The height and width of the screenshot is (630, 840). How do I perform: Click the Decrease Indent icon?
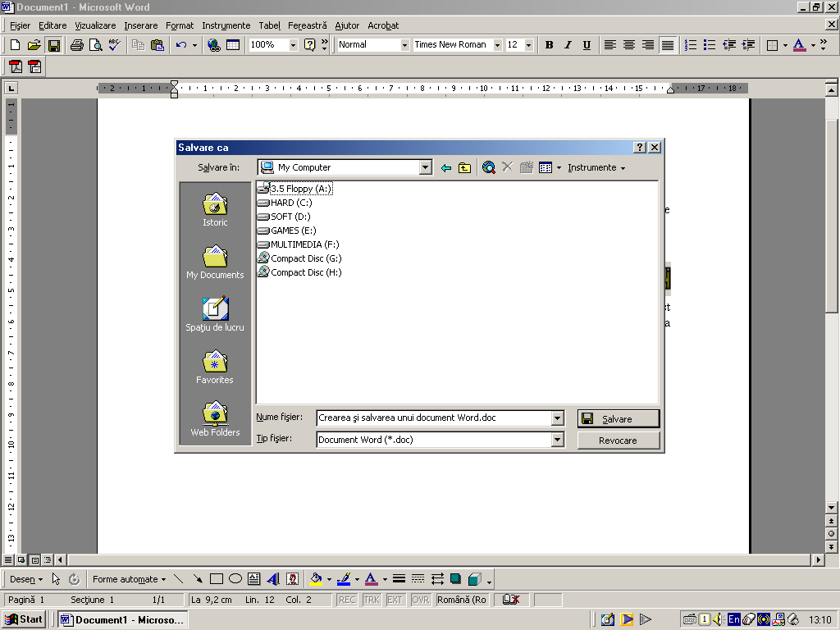[x=729, y=45]
